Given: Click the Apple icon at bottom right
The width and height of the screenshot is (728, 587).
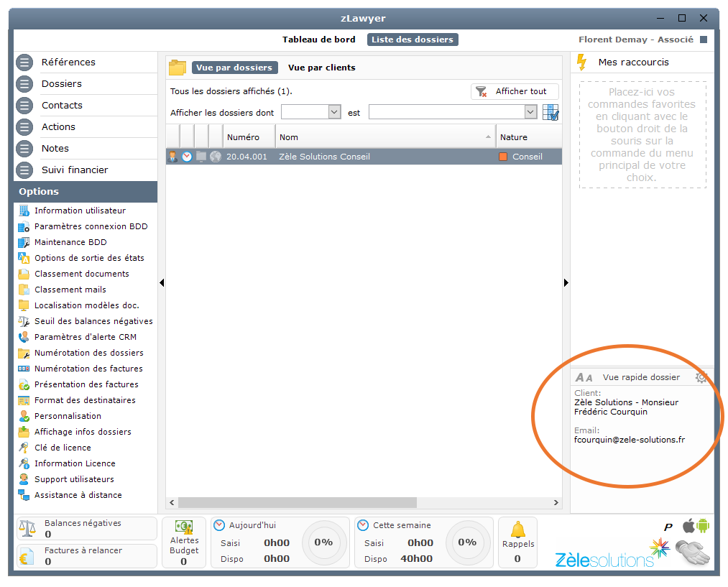Looking at the screenshot, I should (x=687, y=526).
